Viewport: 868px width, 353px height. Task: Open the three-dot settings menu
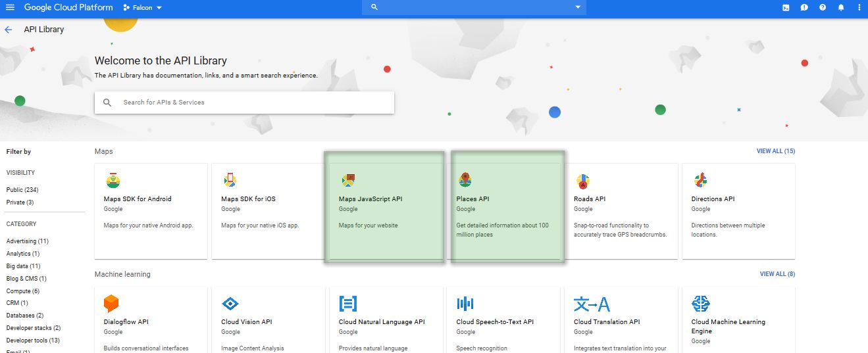click(x=859, y=7)
